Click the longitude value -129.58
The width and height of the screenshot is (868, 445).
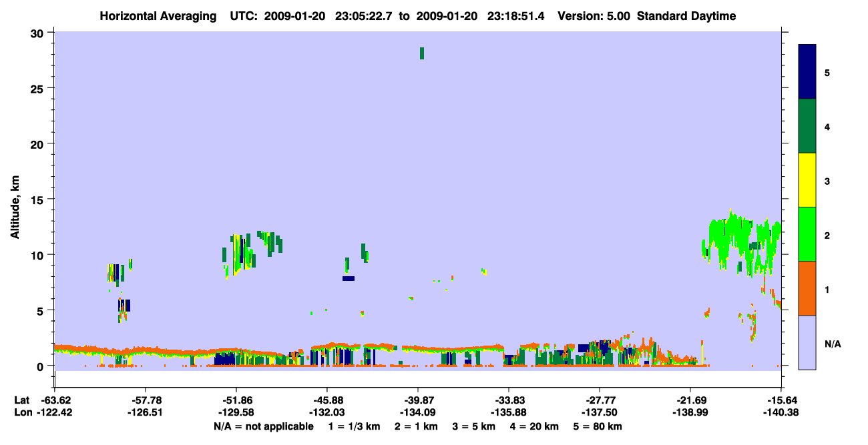point(236,413)
